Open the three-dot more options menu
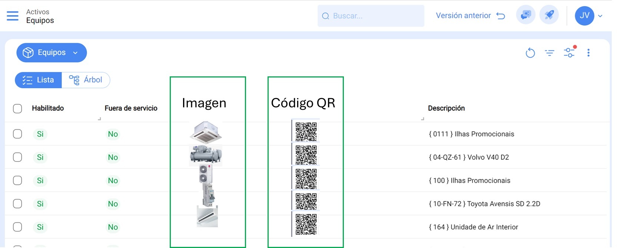The image size is (644, 248). [588, 53]
